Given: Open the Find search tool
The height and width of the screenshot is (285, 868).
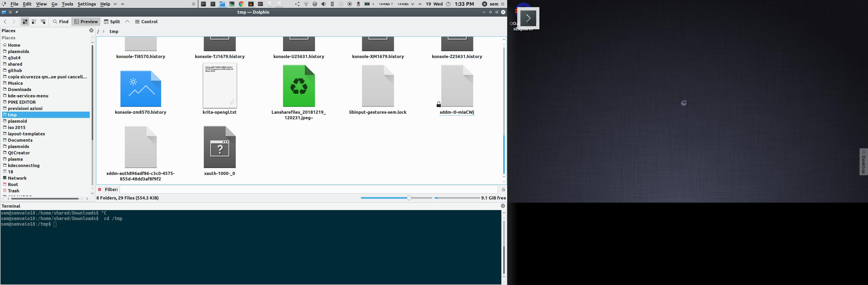Looking at the screenshot, I should (x=61, y=22).
